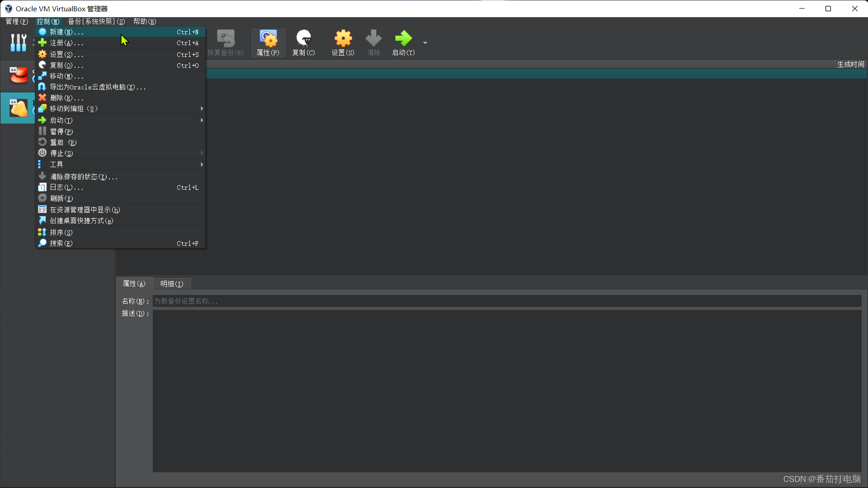
Task: Open the 帮助(H) menu
Action: [x=145, y=21]
